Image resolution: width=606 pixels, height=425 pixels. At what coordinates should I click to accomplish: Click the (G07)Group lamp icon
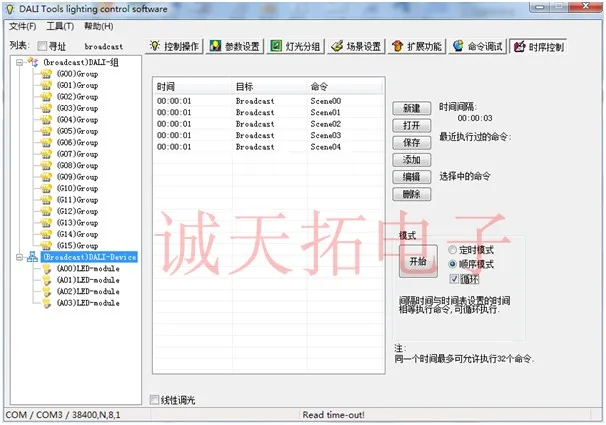tap(46, 154)
